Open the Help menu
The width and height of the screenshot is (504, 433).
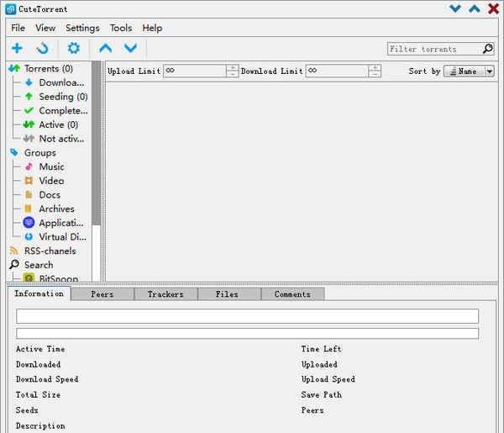point(152,28)
